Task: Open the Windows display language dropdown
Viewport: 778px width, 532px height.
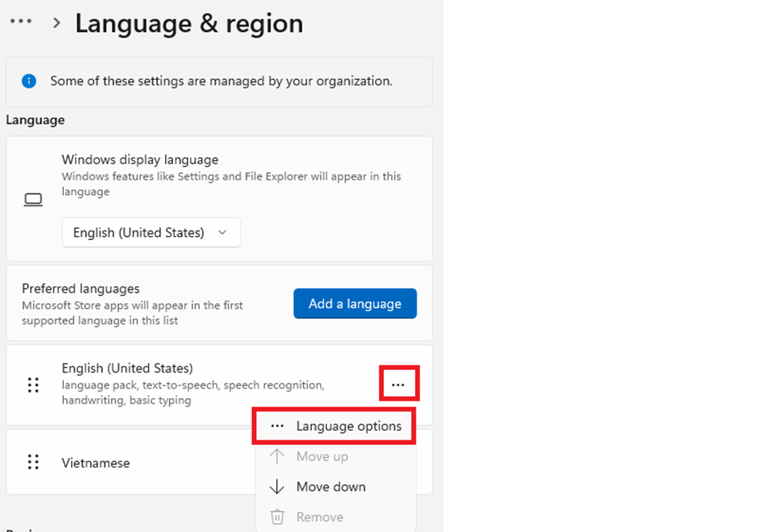Action: point(151,232)
